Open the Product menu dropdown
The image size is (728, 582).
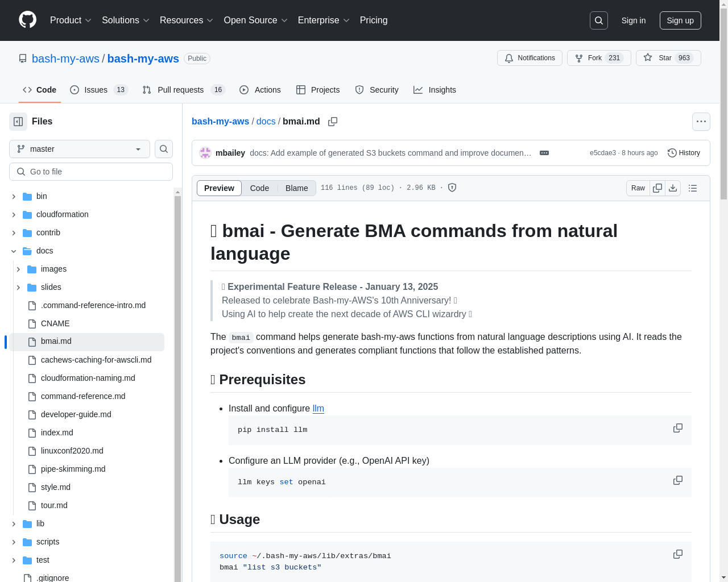(71, 20)
